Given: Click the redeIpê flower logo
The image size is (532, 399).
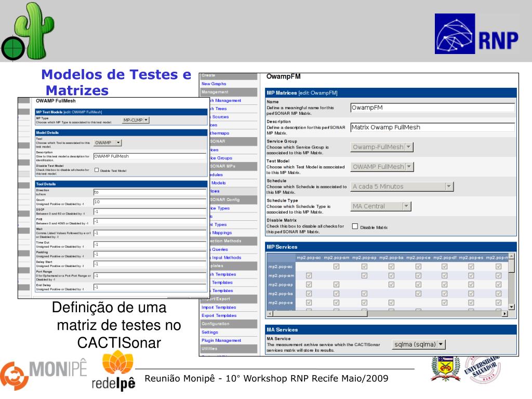Looking at the screenshot, I should [114, 370].
